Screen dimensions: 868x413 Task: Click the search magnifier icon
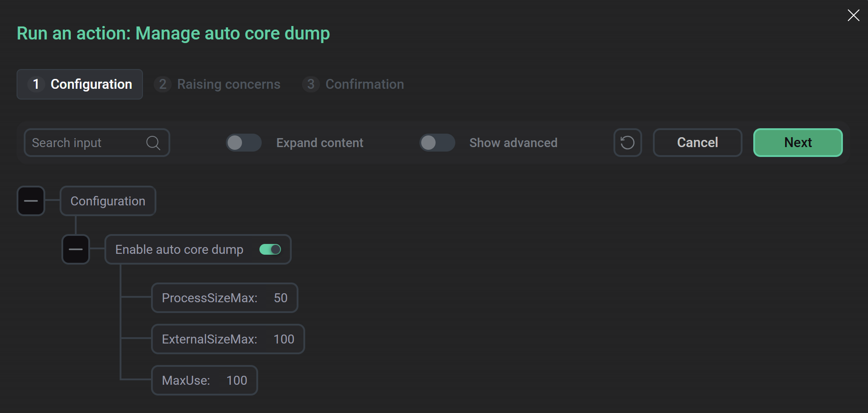[153, 143]
